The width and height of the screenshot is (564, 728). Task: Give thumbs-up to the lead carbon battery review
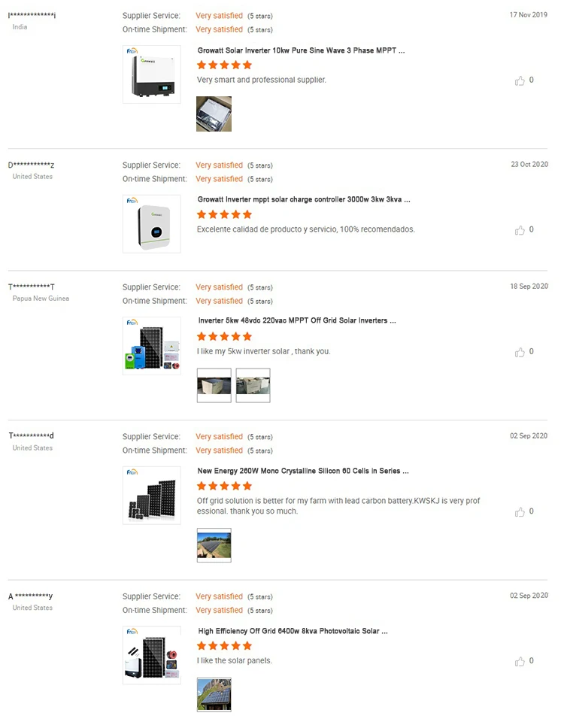(520, 511)
